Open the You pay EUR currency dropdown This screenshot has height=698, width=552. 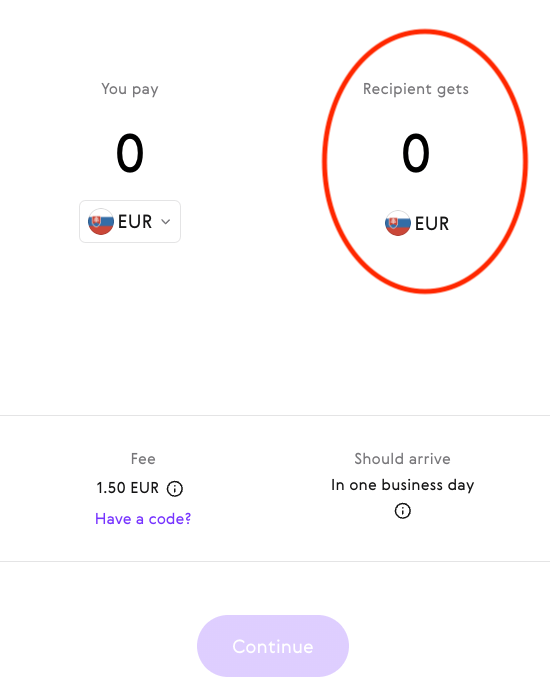[130, 222]
